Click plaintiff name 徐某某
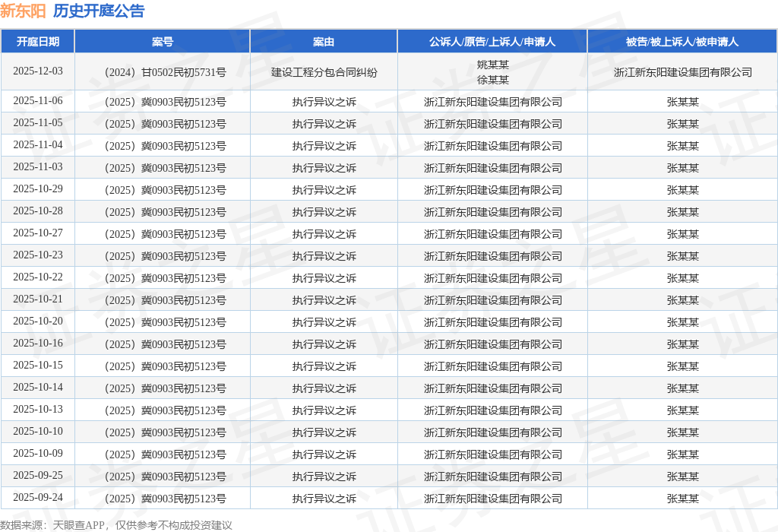The image size is (778, 532). (492, 80)
